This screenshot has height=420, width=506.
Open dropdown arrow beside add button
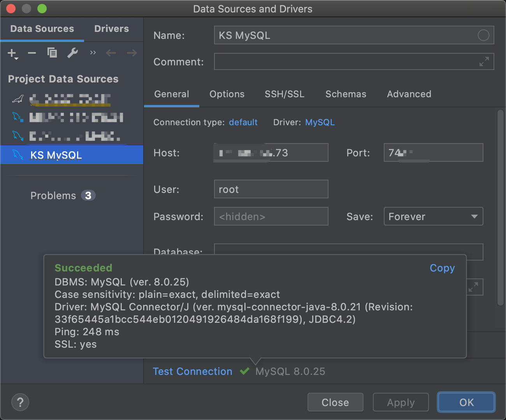[x=16, y=59]
